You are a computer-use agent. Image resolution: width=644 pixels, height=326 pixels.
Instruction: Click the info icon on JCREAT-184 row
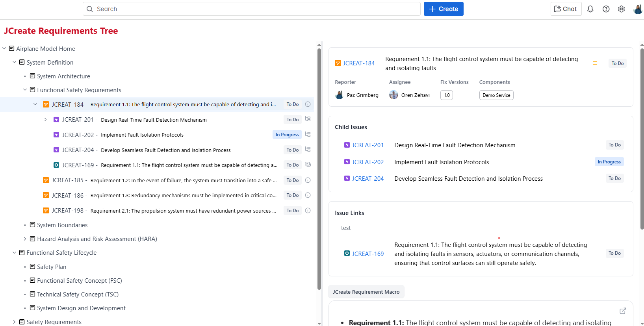(308, 104)
